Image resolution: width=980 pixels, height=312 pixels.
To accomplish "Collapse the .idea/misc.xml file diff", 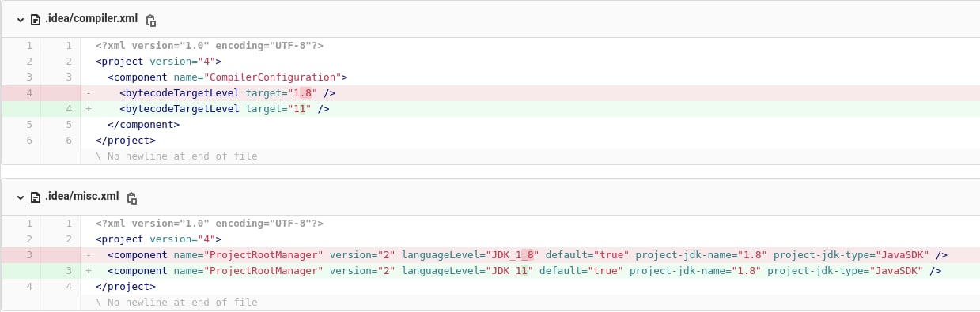I will coord(20,197).
